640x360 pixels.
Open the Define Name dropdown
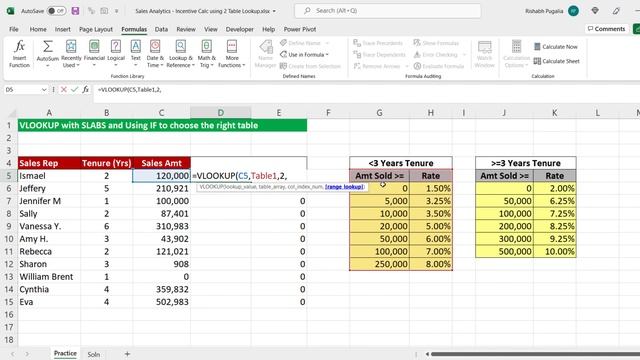tap(327, 43)
